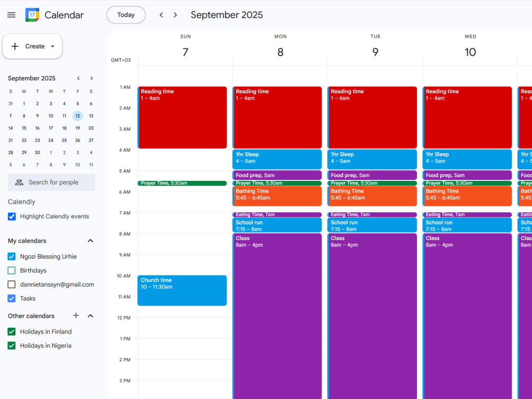Click the plus icon on Create button
Image resolution: width=532 pixels, height=399 pixels.
[15, 46]
